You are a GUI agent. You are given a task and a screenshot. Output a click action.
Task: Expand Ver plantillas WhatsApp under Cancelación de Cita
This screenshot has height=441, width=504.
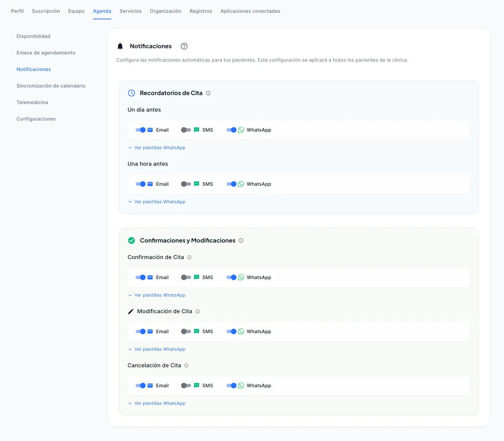(x=157, y=403)
